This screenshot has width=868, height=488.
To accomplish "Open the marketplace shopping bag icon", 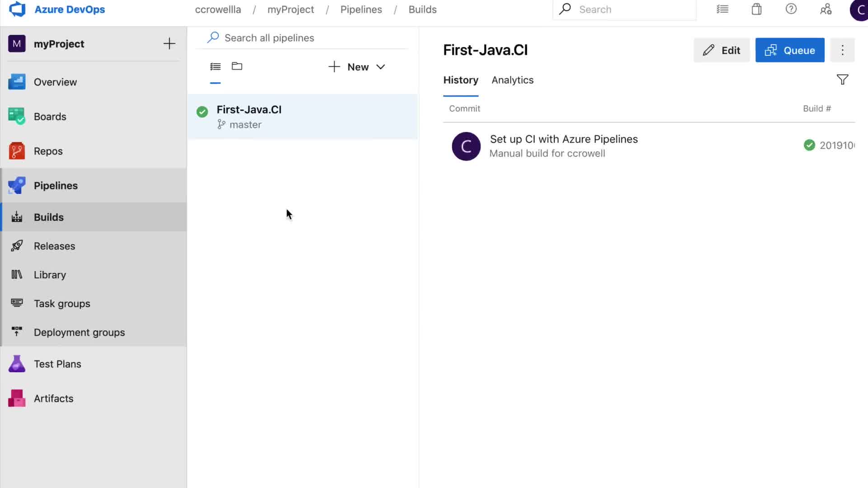I will (x=756, y=9).
